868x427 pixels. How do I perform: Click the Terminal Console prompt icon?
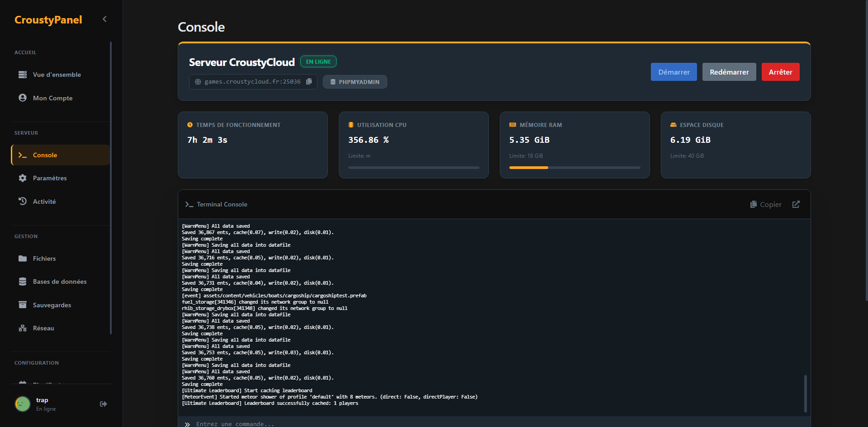coord(189,204)
